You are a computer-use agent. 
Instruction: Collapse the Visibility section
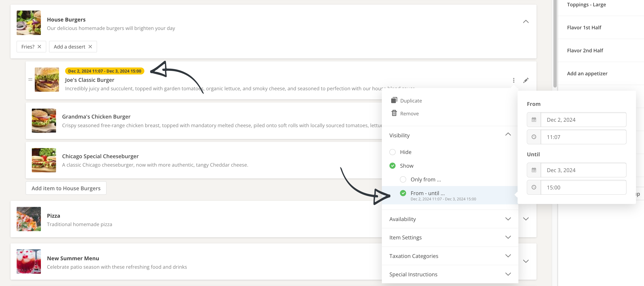pyautogui.click(x=508, y=134)
